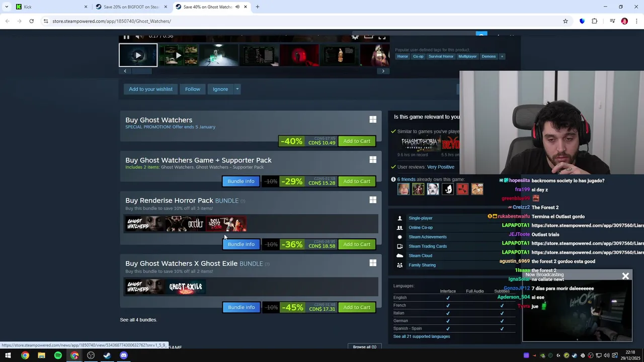Screen dimensions: 644x362
Task: Open the Windows Start menu
Action: click(x=8, y=355)
